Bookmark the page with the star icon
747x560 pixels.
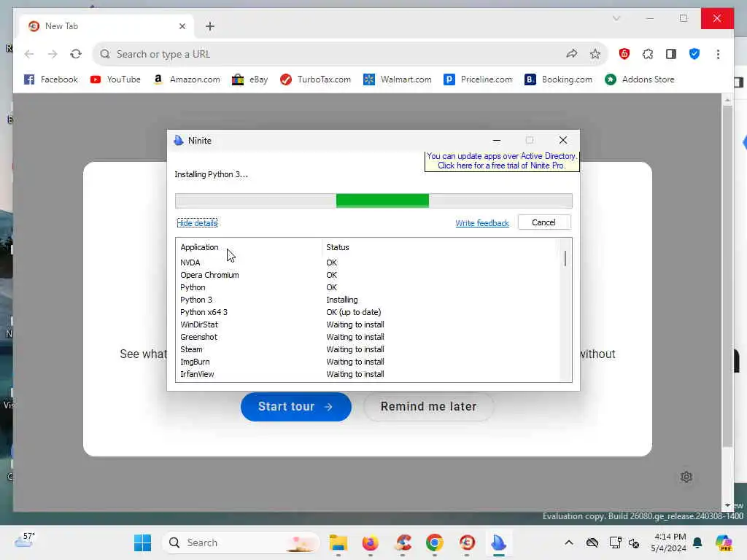595,54
